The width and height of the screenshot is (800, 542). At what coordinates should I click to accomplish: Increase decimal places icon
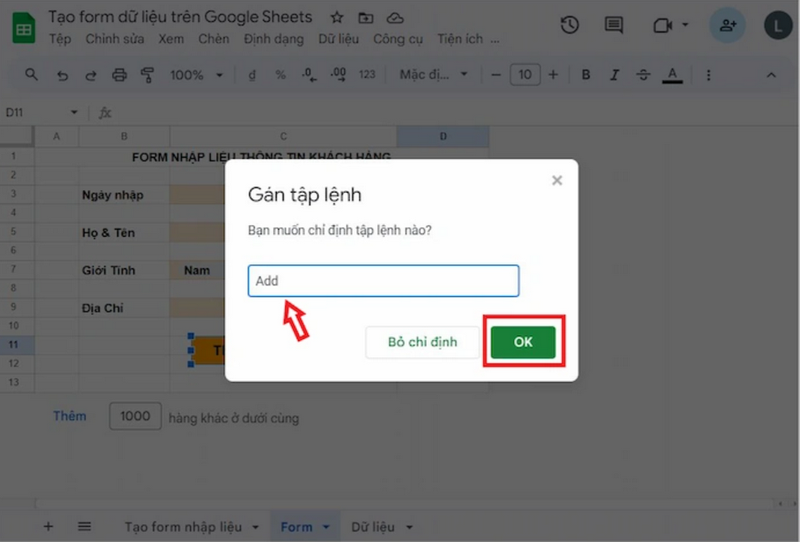(338, 76)
